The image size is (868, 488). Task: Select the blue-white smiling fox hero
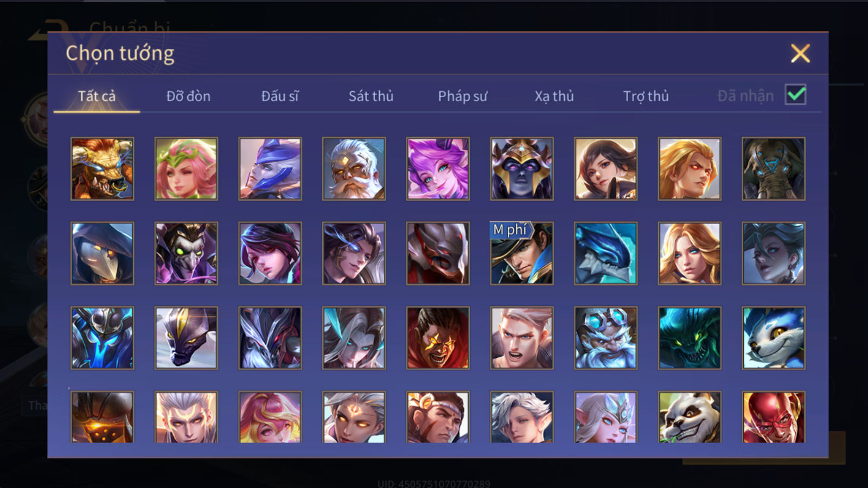(x=774, y=338)
